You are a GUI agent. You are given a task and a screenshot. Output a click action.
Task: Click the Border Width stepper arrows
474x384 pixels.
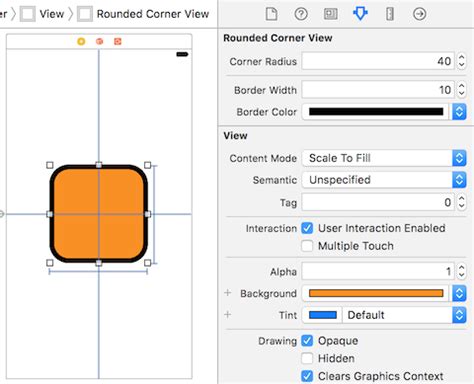(x=461, y=90)
